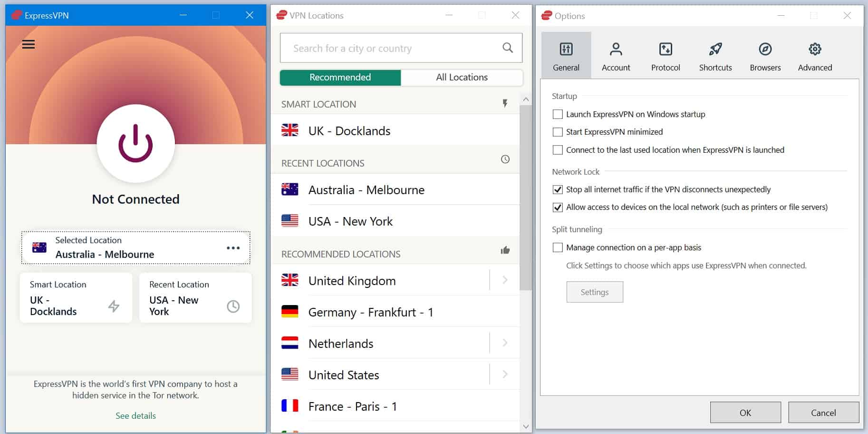
Task: Click the German flag beside Germany - Frankfurt - 1
Action: [290, 312]
